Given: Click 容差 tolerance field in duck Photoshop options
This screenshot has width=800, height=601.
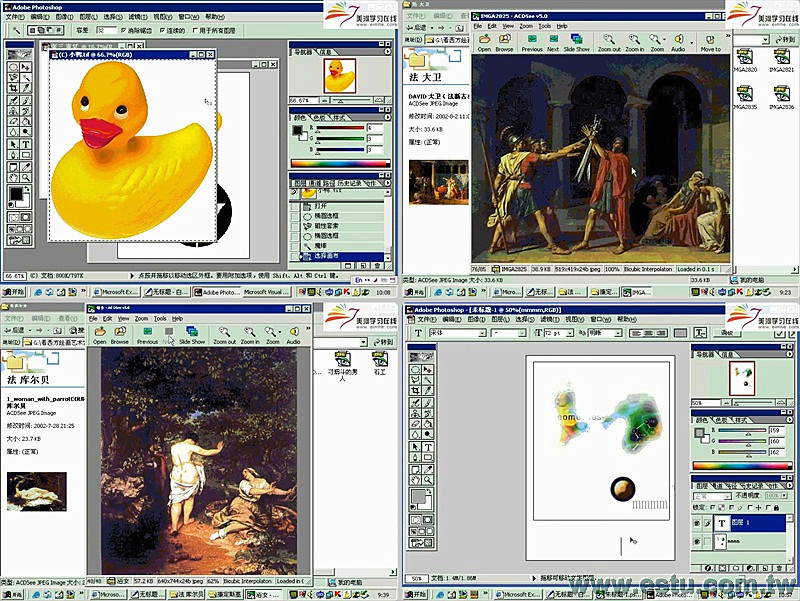Looking at the screenshot, I should (x=106, y=31).
